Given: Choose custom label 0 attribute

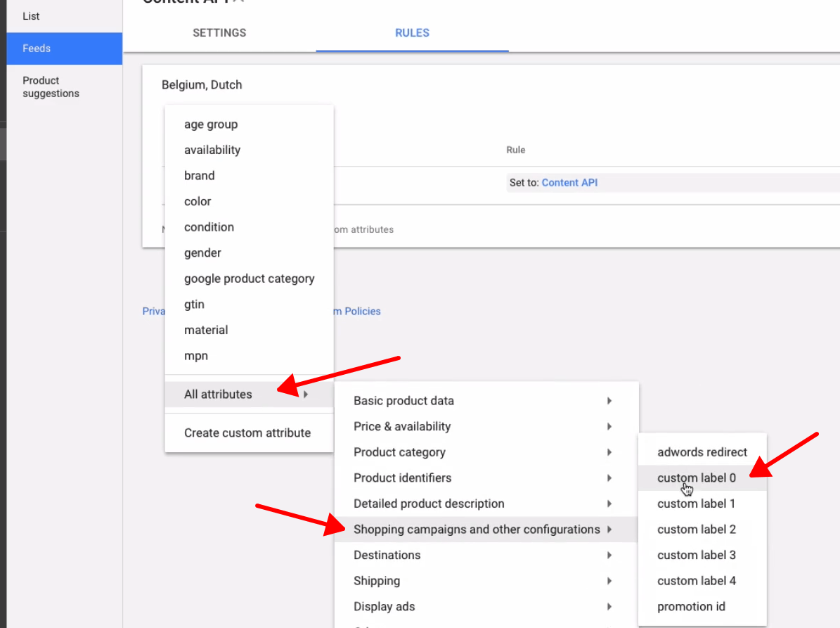Looking at the screenshot, I should coord(697,478).
